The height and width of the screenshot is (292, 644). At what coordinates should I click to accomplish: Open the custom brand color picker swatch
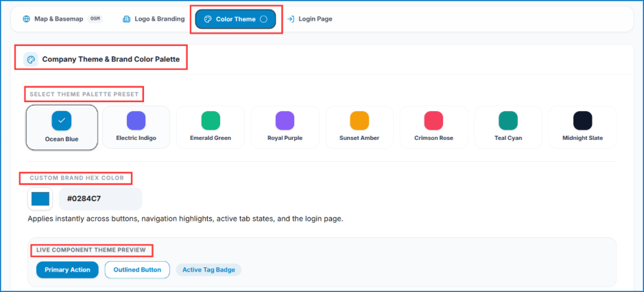coord(40,199)
